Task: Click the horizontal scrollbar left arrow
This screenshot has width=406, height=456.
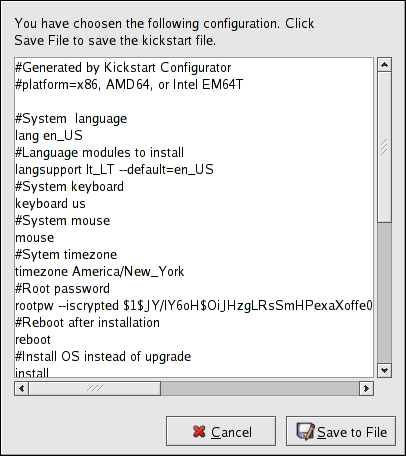Action: (x=22, y=388)
